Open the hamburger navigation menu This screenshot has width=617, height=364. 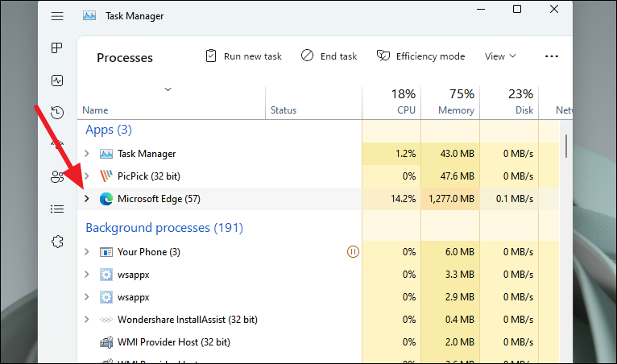[x=56, y=15]
